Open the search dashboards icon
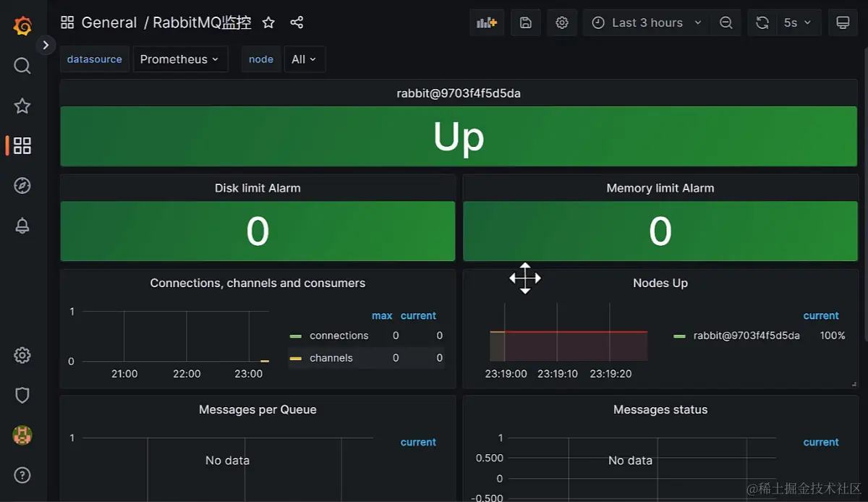 point(22,66)
